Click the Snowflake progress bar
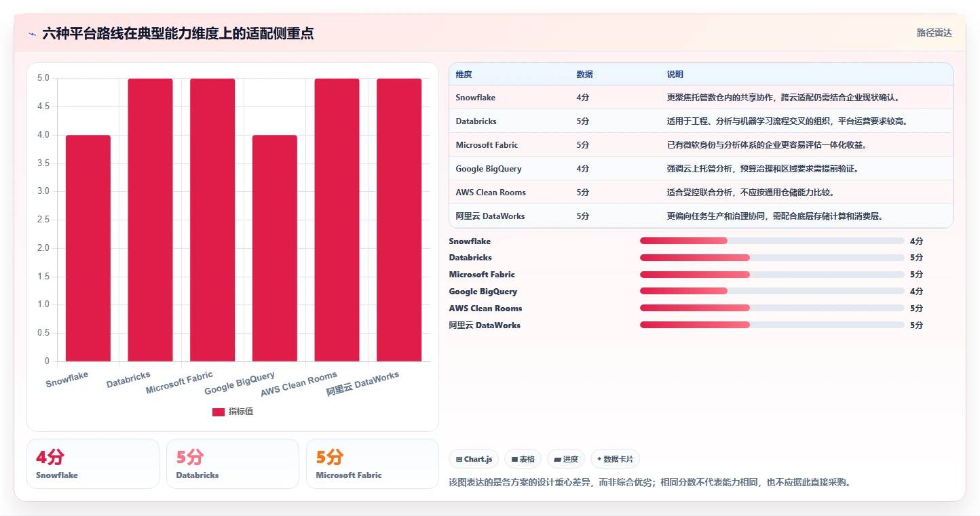 [772, 241]
